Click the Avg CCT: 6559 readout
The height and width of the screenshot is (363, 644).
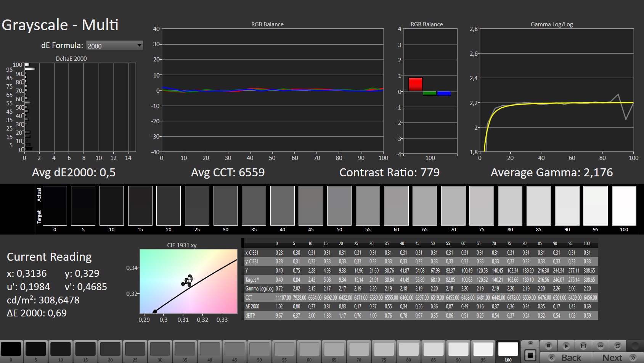(x=228, y=173)
